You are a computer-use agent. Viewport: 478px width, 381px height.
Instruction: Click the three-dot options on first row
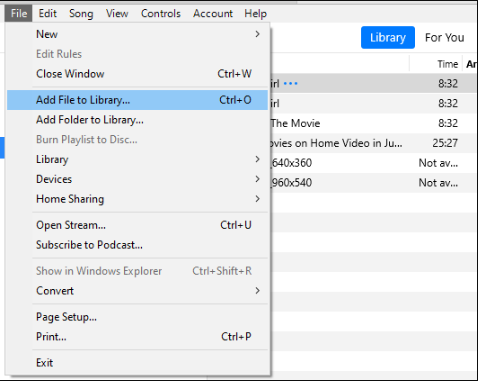290,83
